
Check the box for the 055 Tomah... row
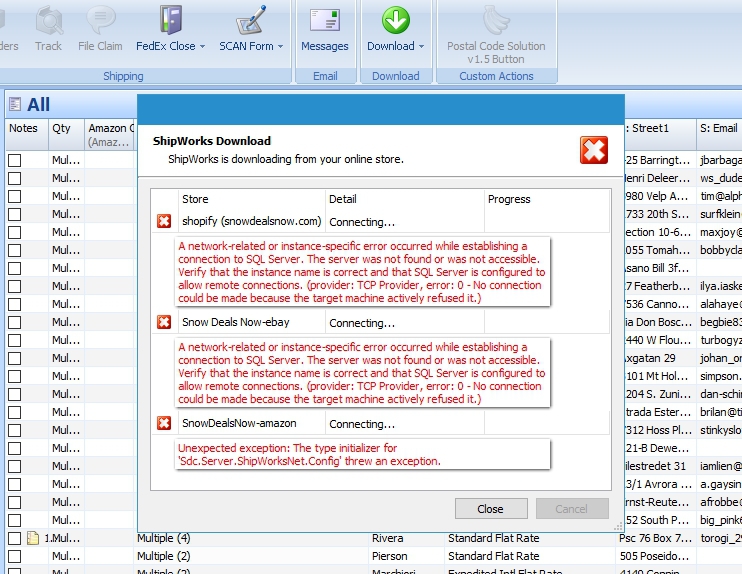15,250
